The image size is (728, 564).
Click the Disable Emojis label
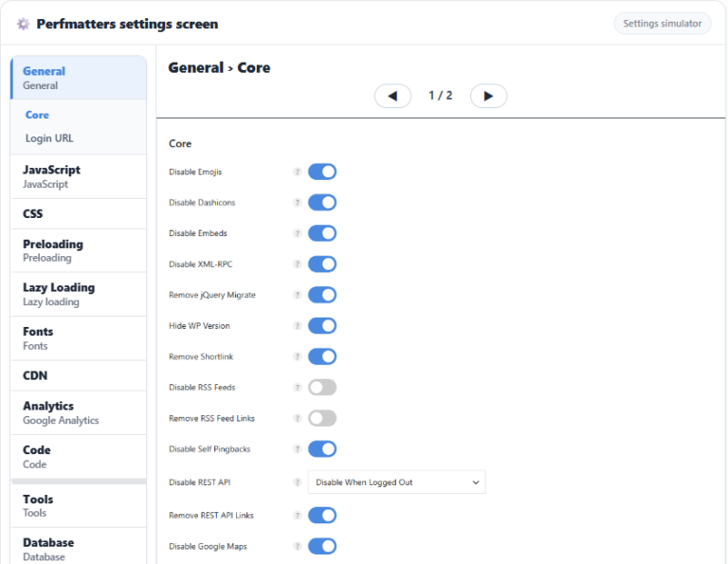[195, 172]
